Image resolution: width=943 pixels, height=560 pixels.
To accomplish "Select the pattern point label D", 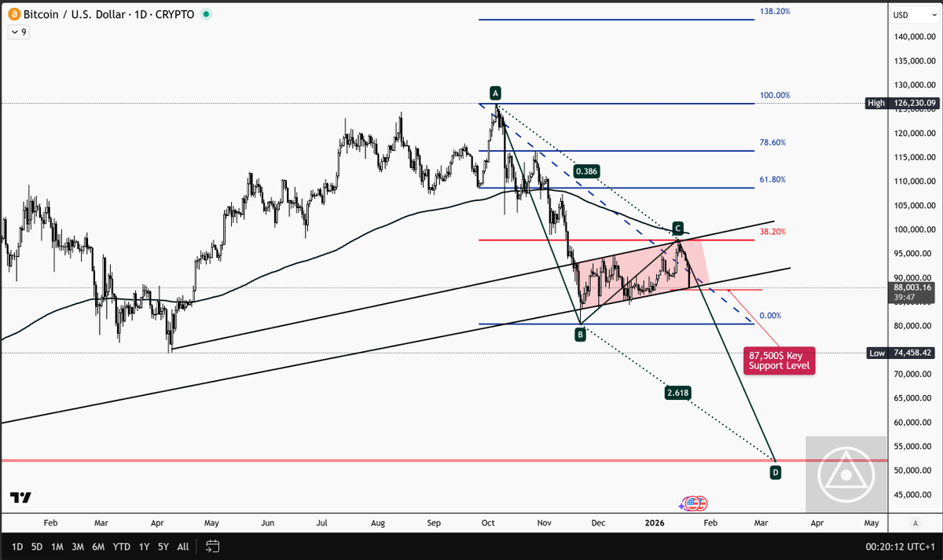I will click(x=776, y=472).
